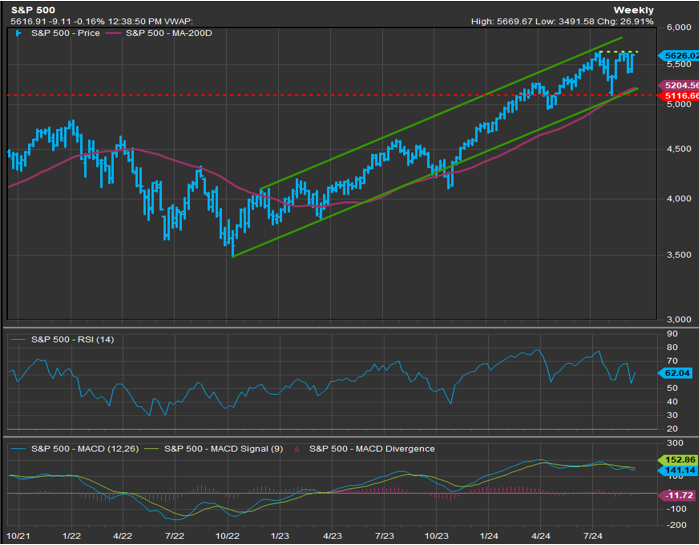Click the 5,500 price axis label
Screen dimensions: 699x545
(x=679, y=64)
